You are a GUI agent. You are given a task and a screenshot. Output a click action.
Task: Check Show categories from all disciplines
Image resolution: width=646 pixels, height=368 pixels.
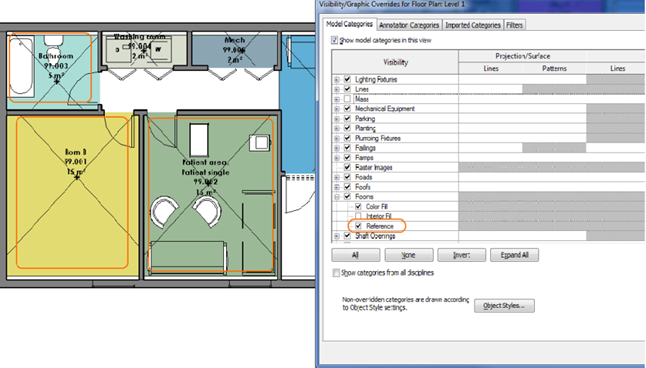point(336,273)
